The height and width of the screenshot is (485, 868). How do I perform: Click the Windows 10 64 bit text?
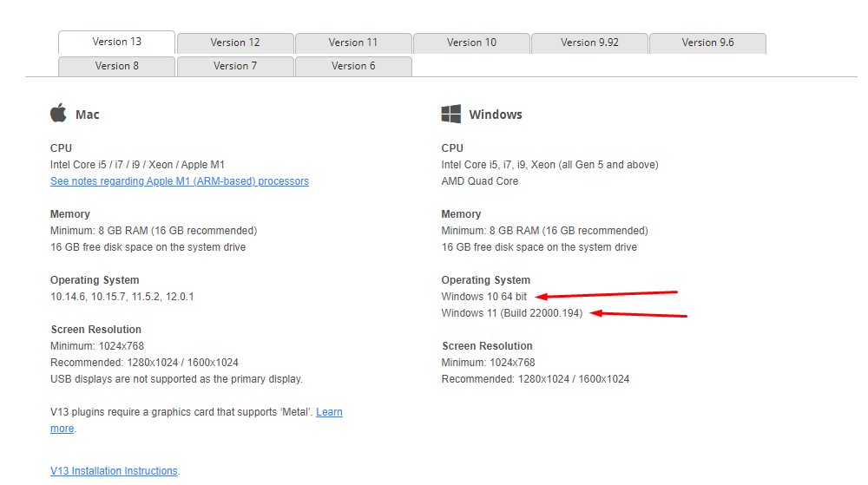483,297
